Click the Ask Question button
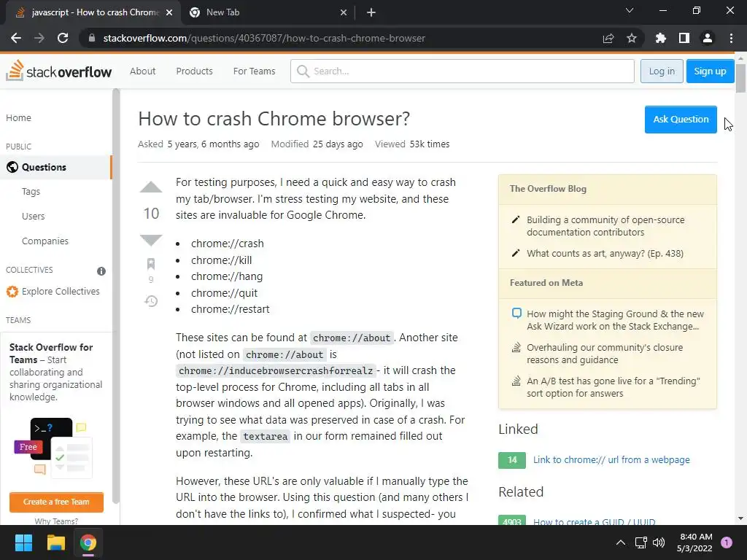 [681, 120]
